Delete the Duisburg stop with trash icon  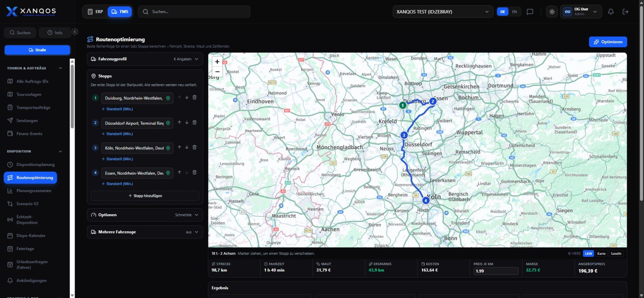(x=194, y=98)
